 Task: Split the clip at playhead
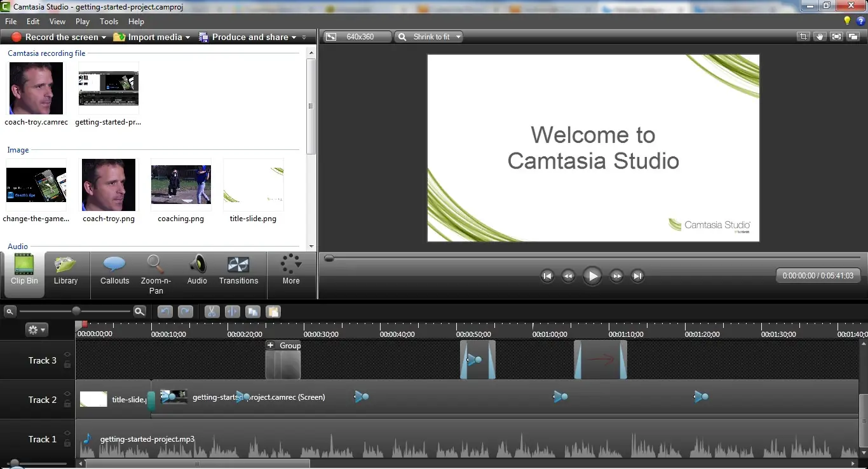(232, 311)
